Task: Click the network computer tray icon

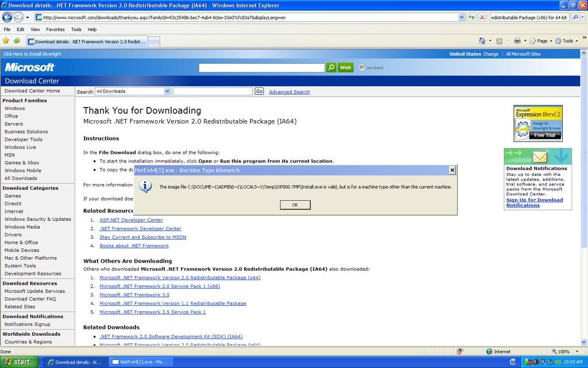Action: click(550, 362)
